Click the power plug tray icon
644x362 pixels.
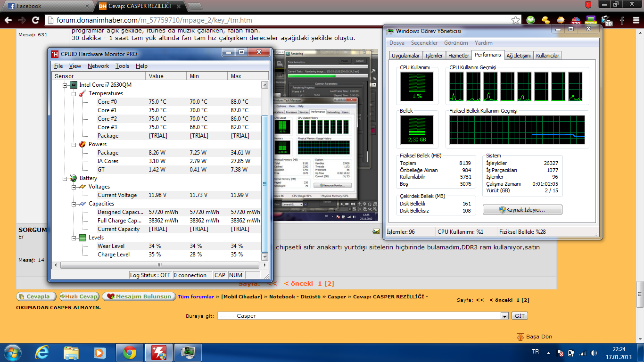pyautogui.click(x=571, y=353)
